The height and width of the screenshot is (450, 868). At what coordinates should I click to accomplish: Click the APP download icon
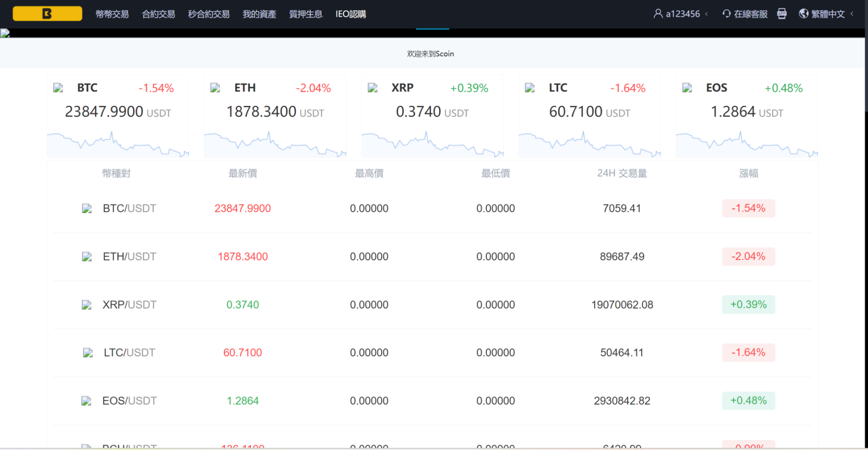[x=782, y=14]
